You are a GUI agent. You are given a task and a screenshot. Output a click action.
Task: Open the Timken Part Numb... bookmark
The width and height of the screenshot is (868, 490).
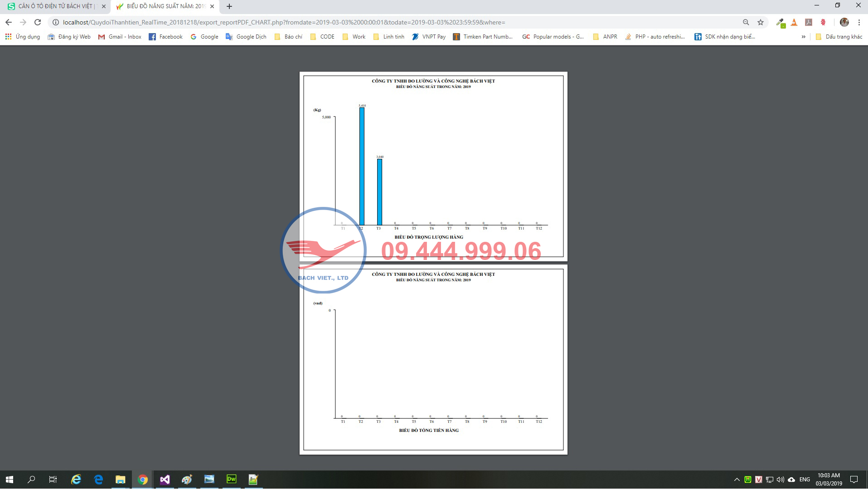pos(483,37)
